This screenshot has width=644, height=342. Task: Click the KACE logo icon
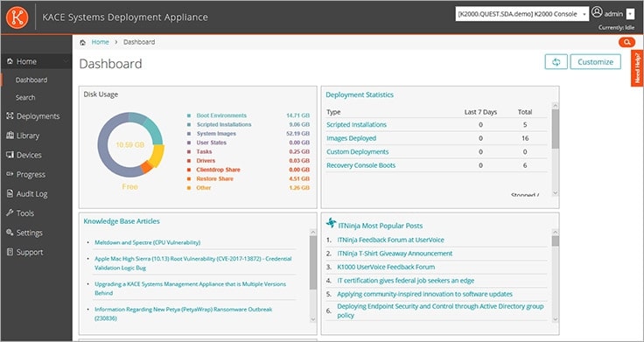point(17,17)
